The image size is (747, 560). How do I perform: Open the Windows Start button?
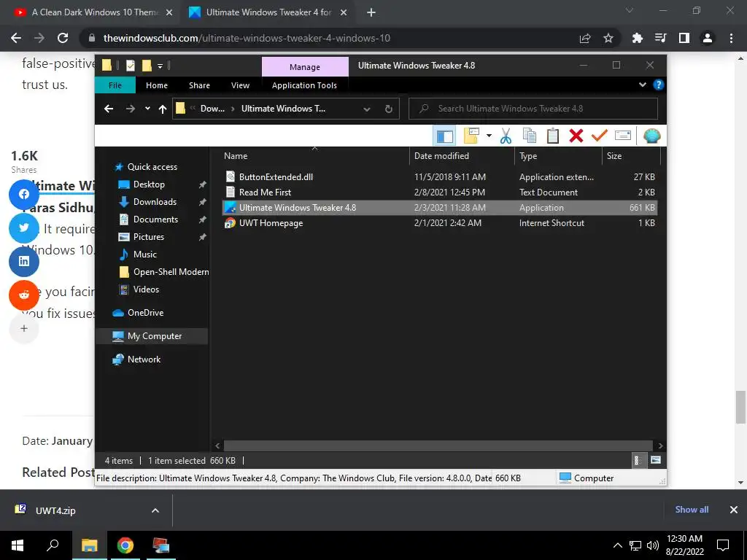[x=18, y=545]
